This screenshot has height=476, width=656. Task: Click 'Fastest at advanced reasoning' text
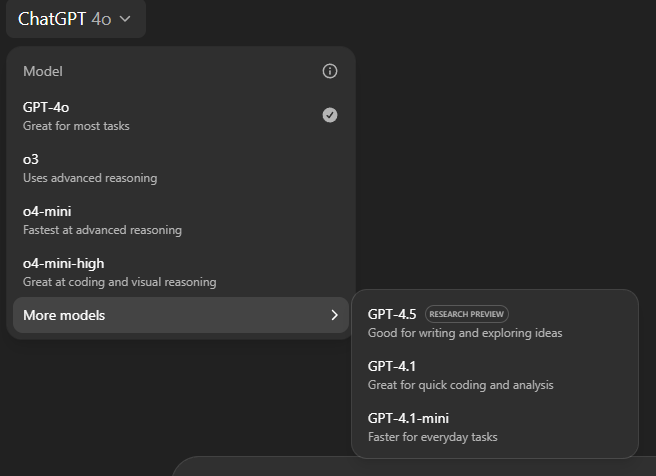tap(102, 230)
